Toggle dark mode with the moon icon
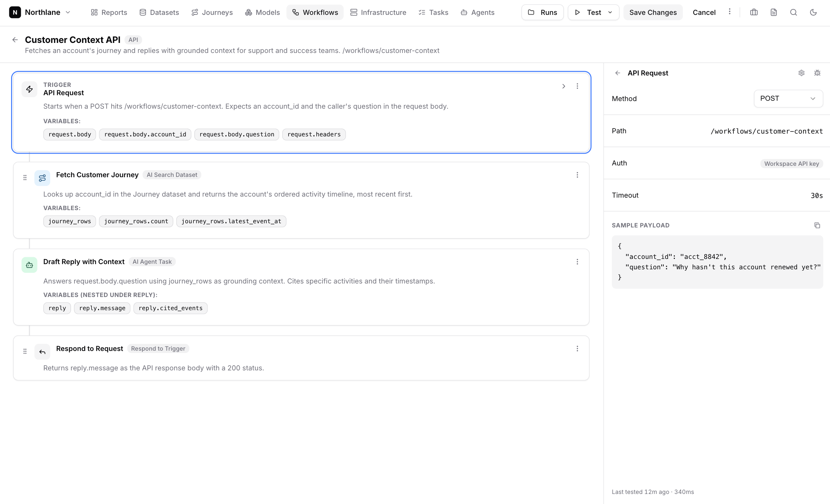The width and height of the screenshot is (830, 504). (813, 12)
